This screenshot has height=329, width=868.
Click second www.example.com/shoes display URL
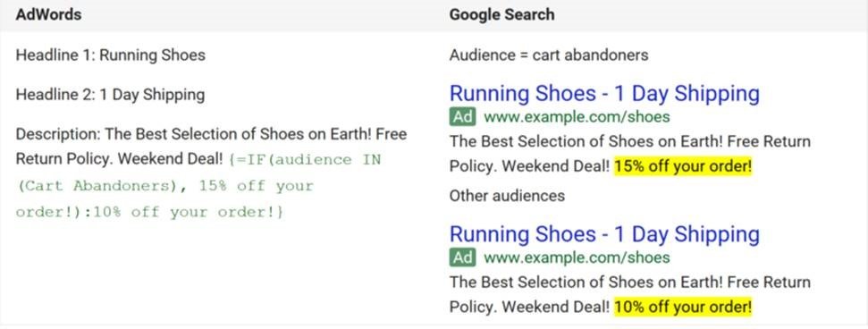click(577, 257)
